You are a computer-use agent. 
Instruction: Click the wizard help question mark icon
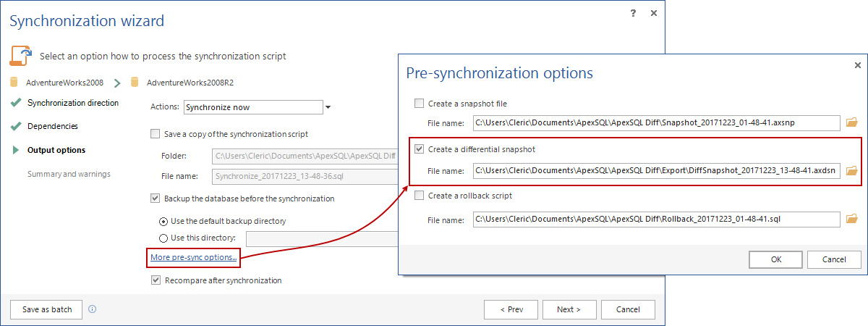pyautogui.click(x=633, y=14)
